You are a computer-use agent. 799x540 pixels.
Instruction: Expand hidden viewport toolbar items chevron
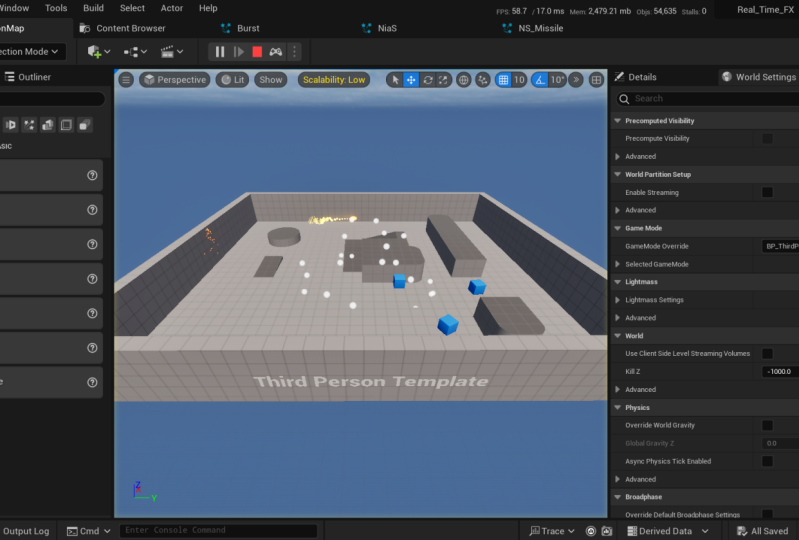[576, 79]
